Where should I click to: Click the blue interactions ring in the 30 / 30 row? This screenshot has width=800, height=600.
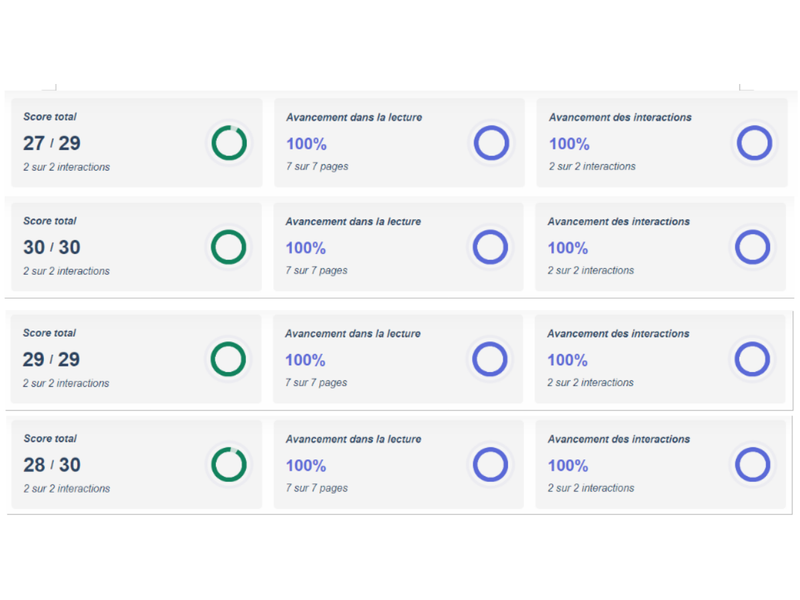752,247
